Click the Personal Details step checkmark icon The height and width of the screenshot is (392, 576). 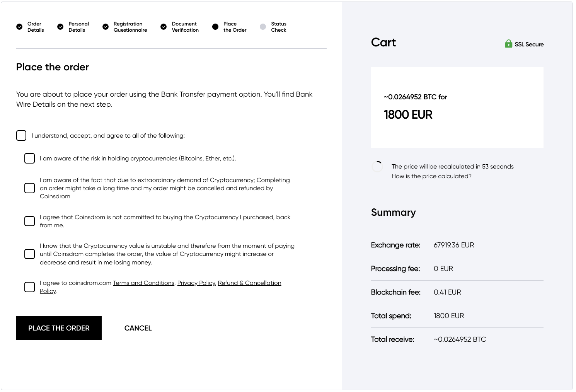pos(60,27)
